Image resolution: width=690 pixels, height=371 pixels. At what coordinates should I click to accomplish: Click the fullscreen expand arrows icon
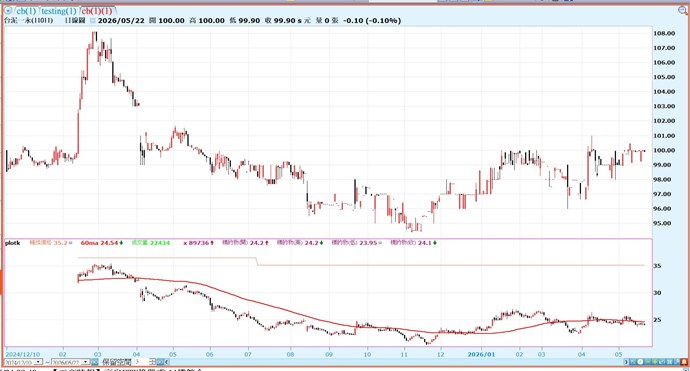(x=669, y=362)
